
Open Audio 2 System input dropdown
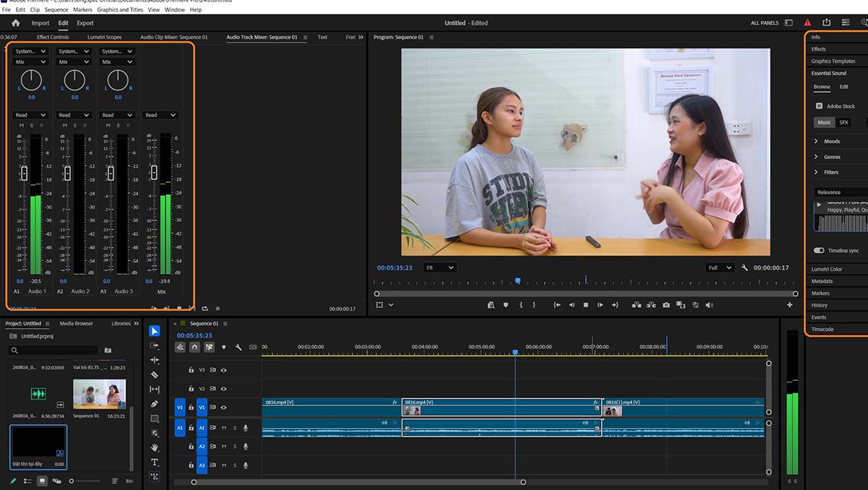[x=74, y=51]
